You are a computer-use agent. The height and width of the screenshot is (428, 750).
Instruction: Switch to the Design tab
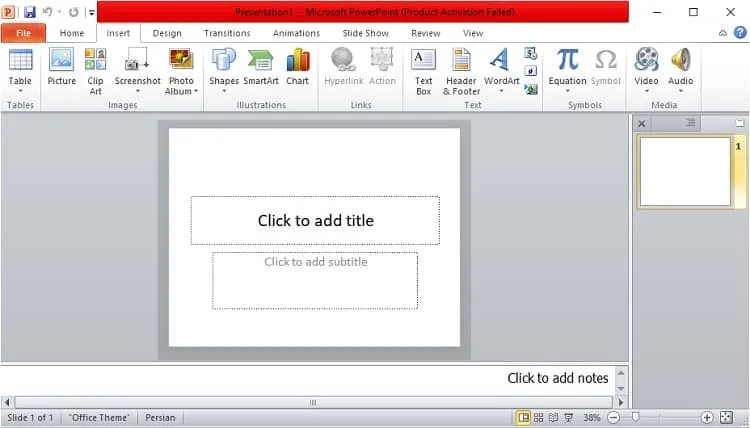167,33
